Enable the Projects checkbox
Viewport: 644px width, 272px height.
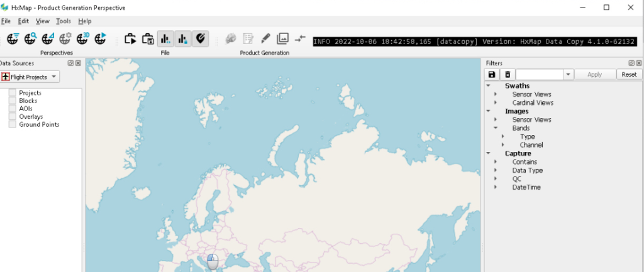[x=13, y=93]
